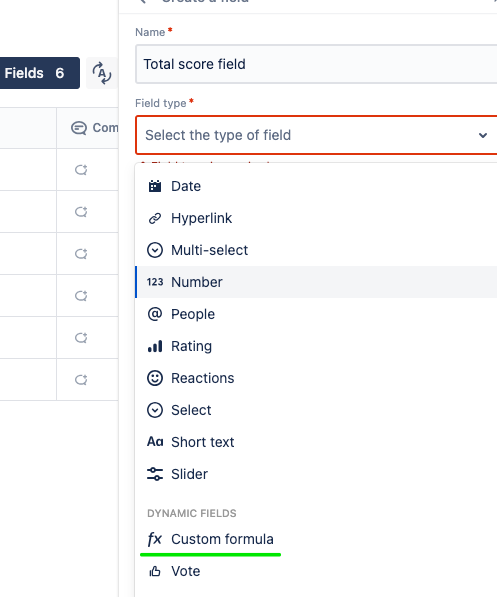497x597 pixels.
Task: Click the fx Custom formula icon
Action: point(155,539)
